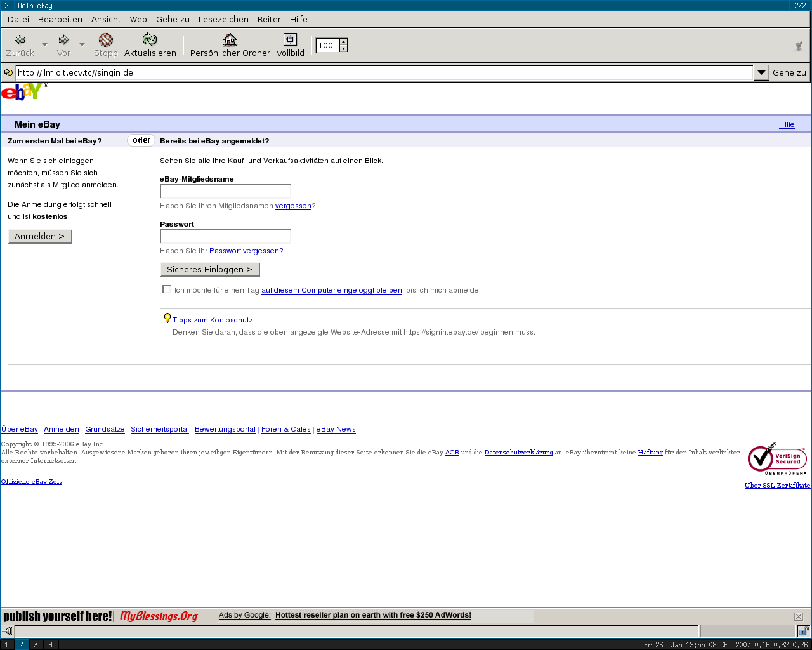812x650 pixels.
Task: Open Persönlicher Ordner home icon
Action: (230, 40)
